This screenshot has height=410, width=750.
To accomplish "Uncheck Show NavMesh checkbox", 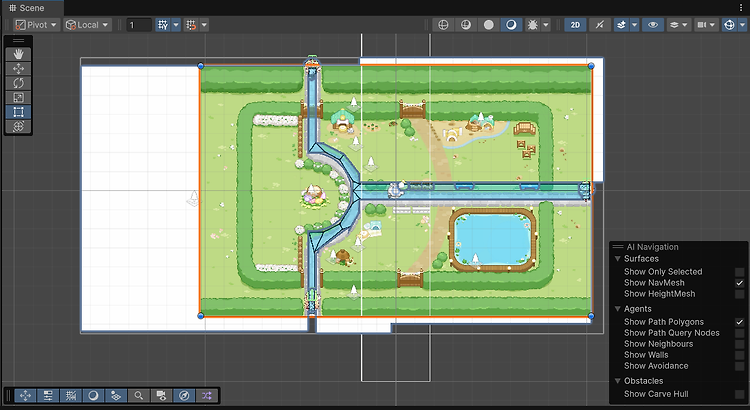I will [x=739, y=283].
